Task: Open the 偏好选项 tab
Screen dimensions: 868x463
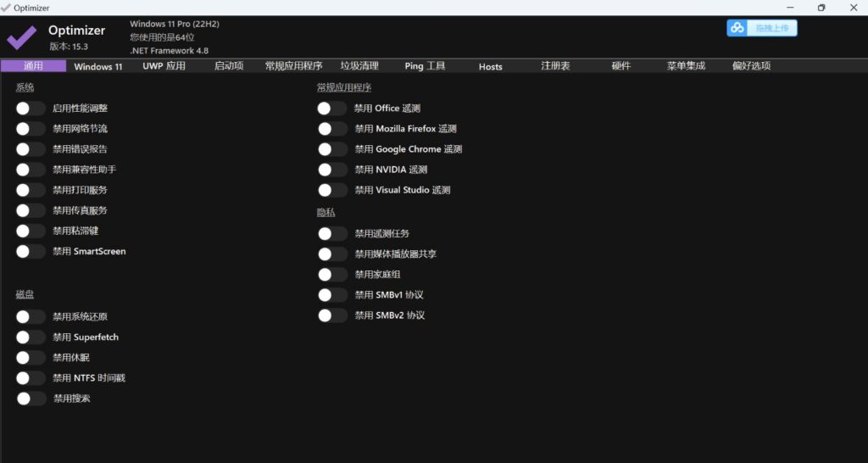Action: pyautogui.click(x=752, y=66)
